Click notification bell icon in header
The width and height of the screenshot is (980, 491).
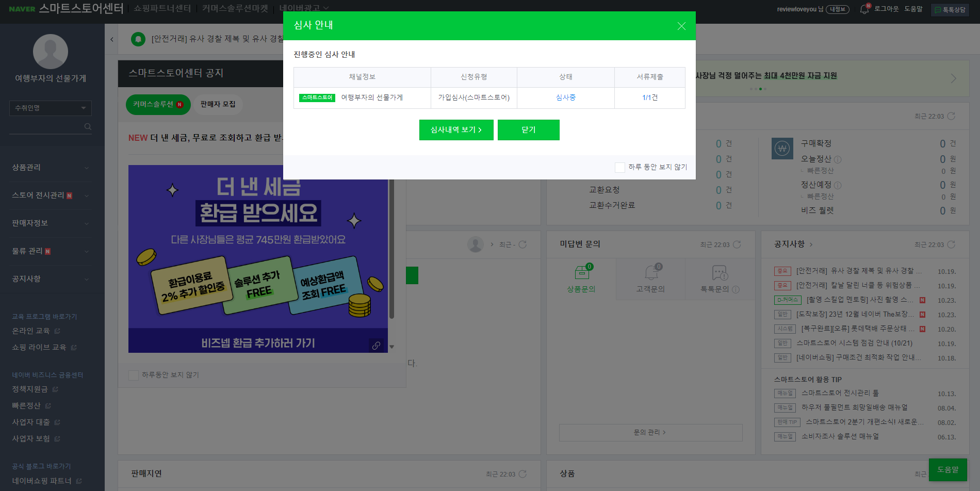(864, 9)
